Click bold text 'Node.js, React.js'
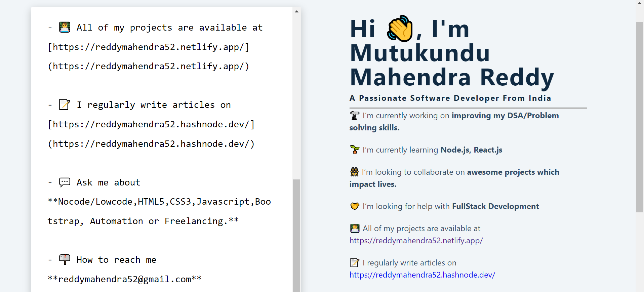Screen dimensions: 644x292 [x=472, y=150]
